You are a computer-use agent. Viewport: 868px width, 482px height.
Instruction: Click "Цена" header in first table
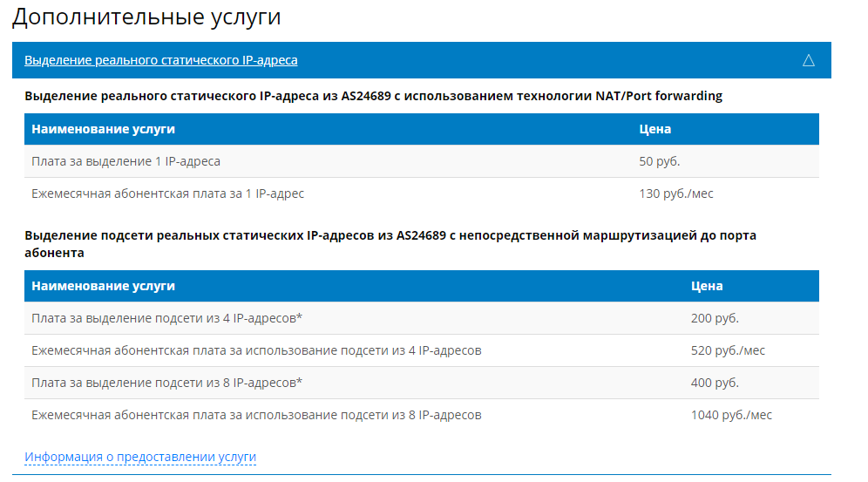tap(654, 129)
